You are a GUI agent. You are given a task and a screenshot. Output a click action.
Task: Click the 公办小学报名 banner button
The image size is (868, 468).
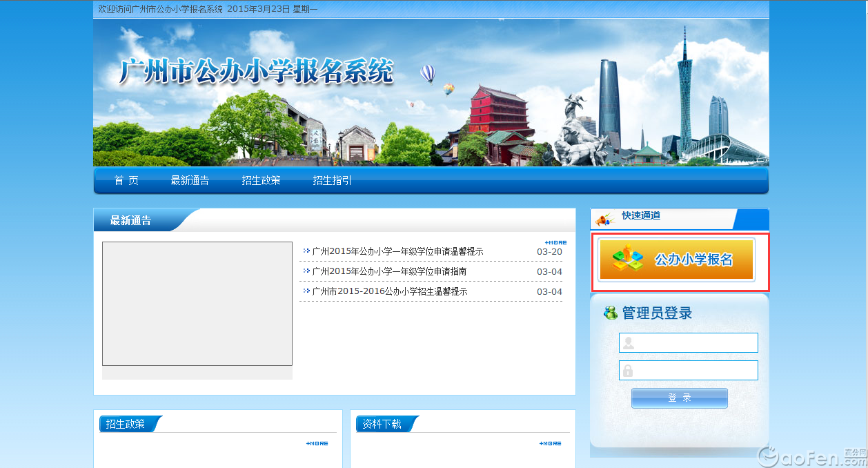click(676, 260)
